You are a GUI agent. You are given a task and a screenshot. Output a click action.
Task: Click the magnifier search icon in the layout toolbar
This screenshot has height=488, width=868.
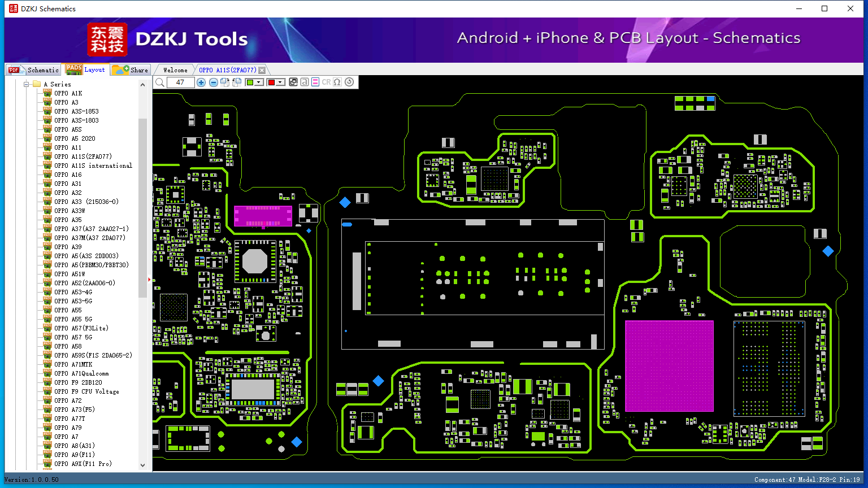(x=160, y=82)
